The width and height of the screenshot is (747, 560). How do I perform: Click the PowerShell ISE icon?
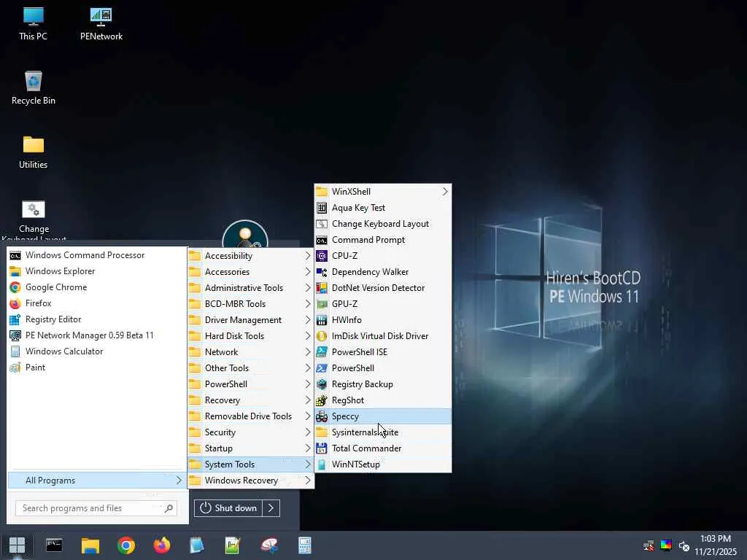pyautogui.click(x=322, y=352)
